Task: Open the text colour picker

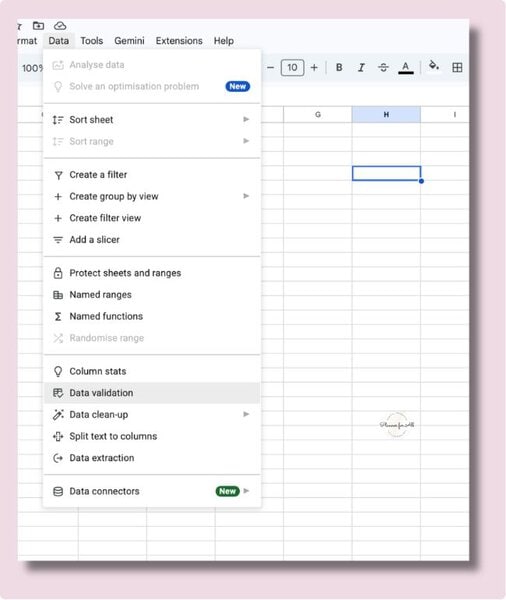Action: point(406,68)
